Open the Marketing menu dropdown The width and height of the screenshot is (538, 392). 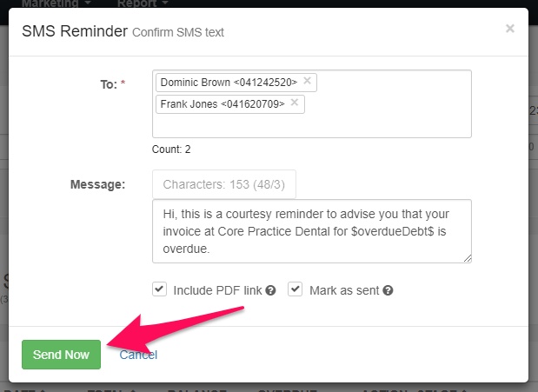coord(56,3)
